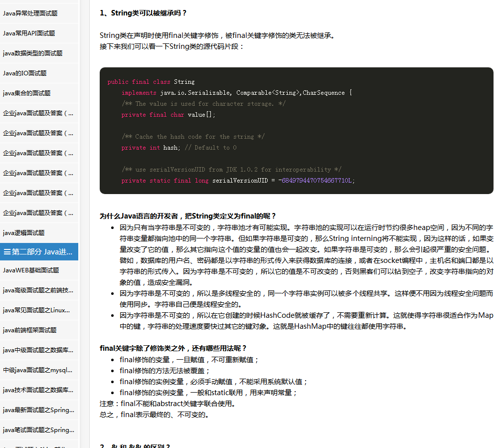Go to Java常用API面试题 page

pyautogui.click(x=29, y=33)
